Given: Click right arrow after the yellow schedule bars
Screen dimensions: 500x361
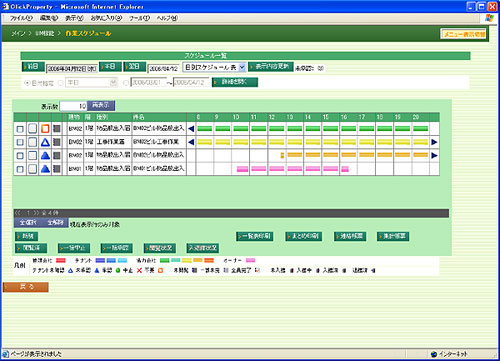Looking at the screenshot, I should click(x=434, y=142).
